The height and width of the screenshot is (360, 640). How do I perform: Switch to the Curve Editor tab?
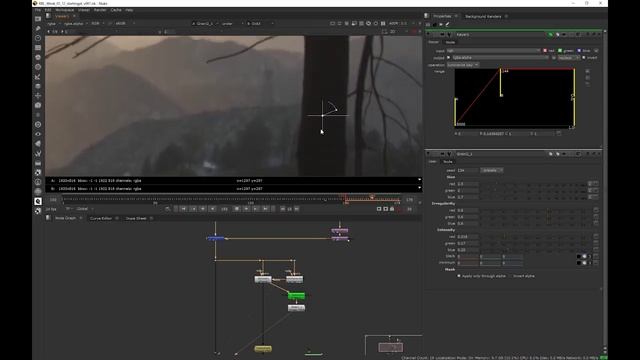pos(101,218)
